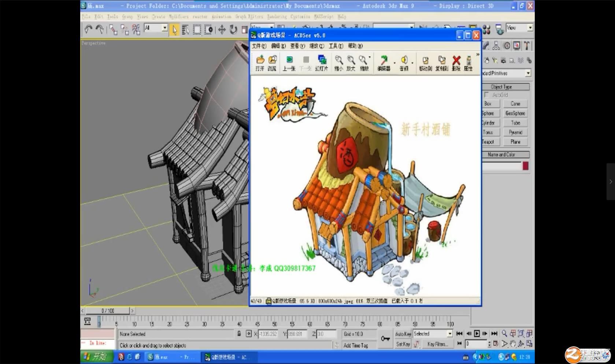This screenshot has height=364, width=615.
Task: Open the View dropdown at toolbar right end
Action: point(519,27)
